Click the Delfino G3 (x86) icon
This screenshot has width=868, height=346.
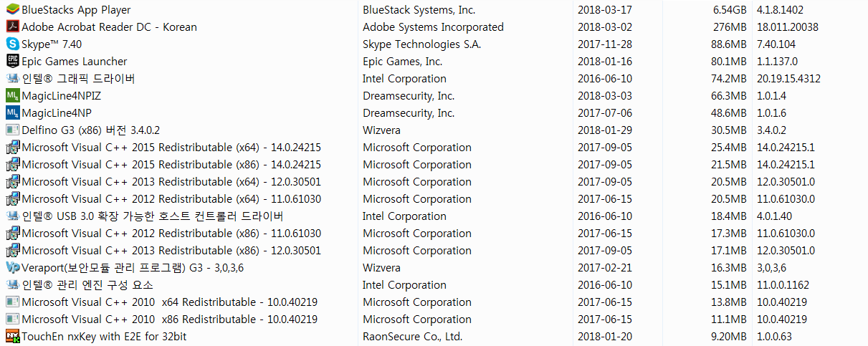pyautogui.click(x=12, y=130)
